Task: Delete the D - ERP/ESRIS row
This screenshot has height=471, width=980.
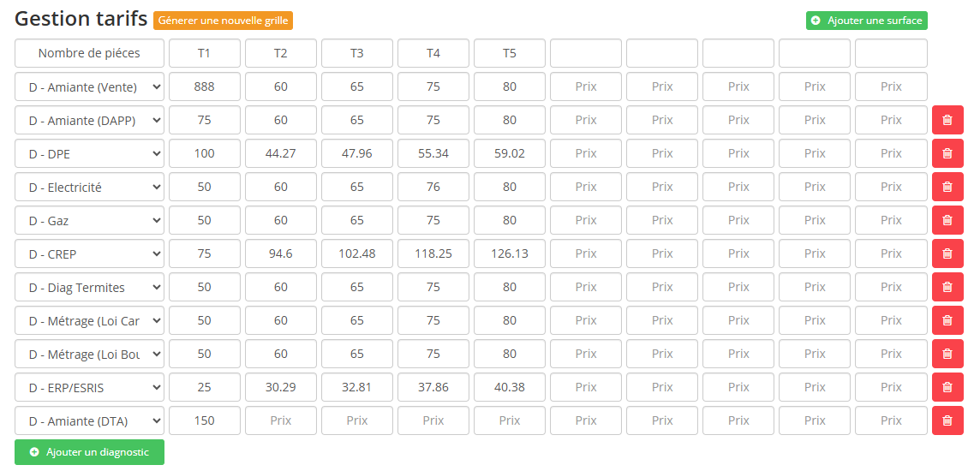Action: click(947, 388)
